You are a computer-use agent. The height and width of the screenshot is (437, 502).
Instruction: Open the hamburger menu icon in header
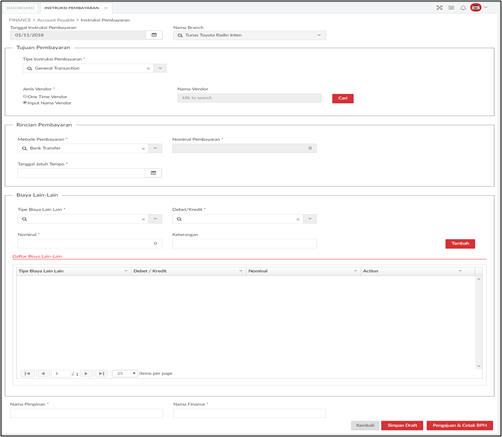451,8
